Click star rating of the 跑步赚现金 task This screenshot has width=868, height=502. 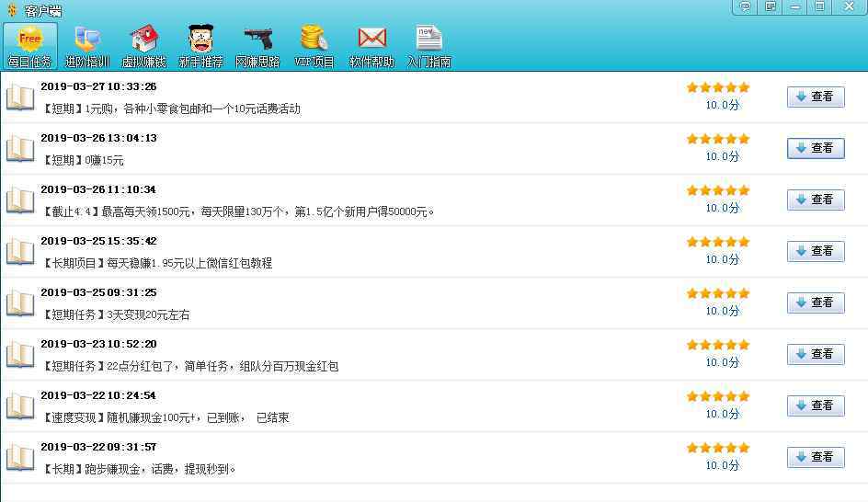tap(718, 448)
